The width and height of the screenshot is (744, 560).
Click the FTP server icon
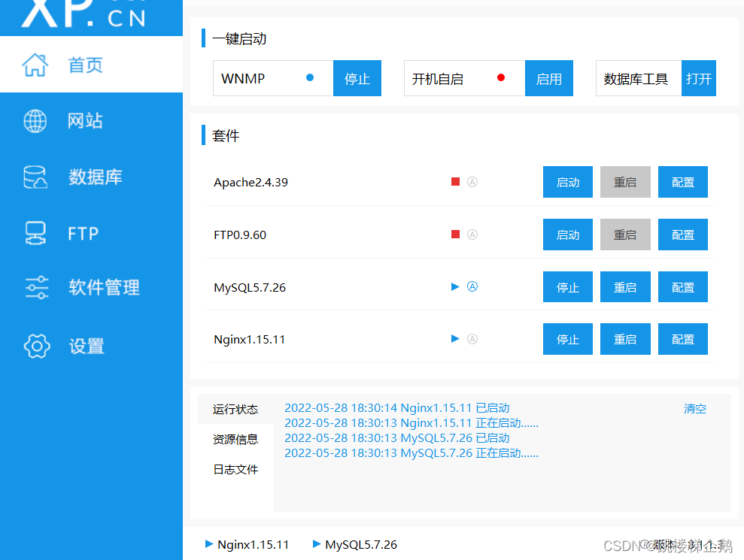35,233
